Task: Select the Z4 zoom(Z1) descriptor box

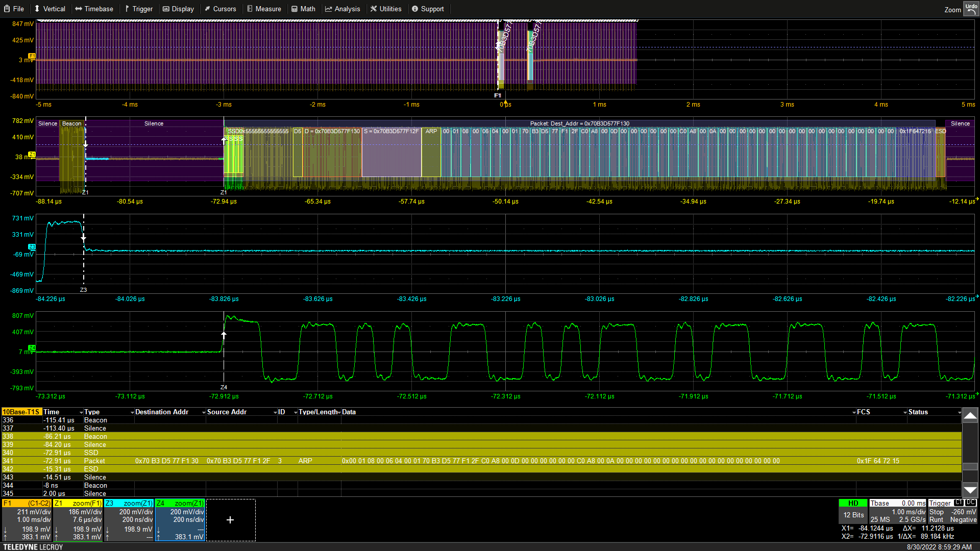Action: [180, 520]
